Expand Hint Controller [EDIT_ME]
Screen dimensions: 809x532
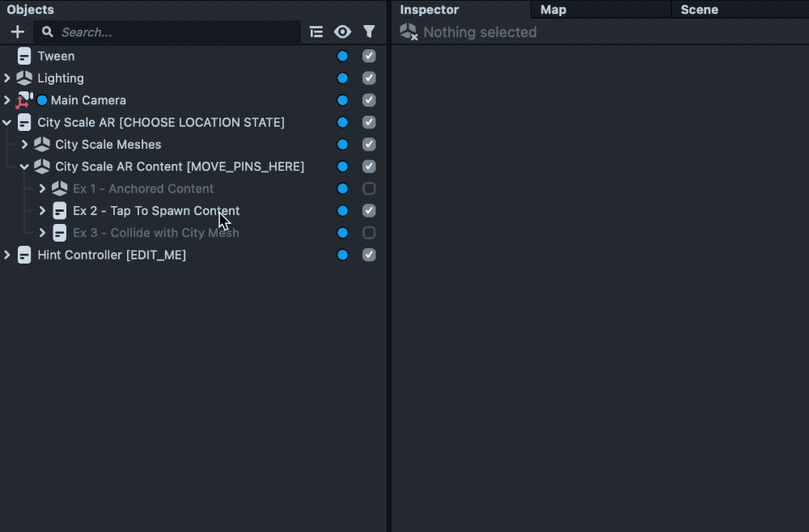[7, 255]
